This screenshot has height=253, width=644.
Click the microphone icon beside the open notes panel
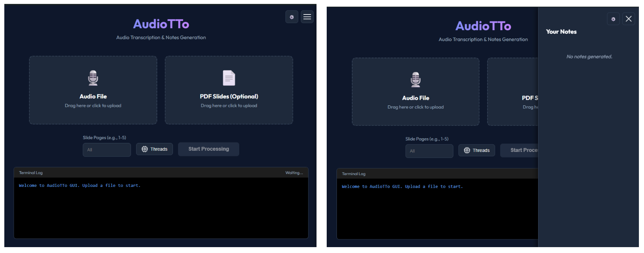(x=415, y=80)
